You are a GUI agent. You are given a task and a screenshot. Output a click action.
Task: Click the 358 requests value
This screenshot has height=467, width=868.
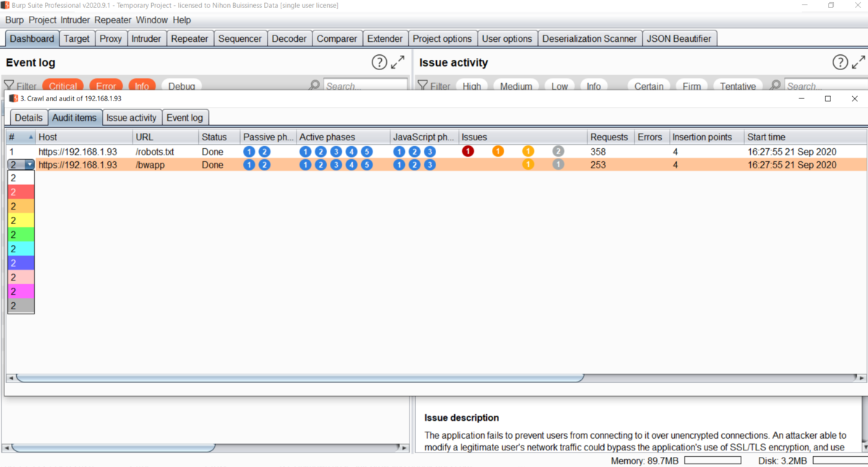coord(598,152)
